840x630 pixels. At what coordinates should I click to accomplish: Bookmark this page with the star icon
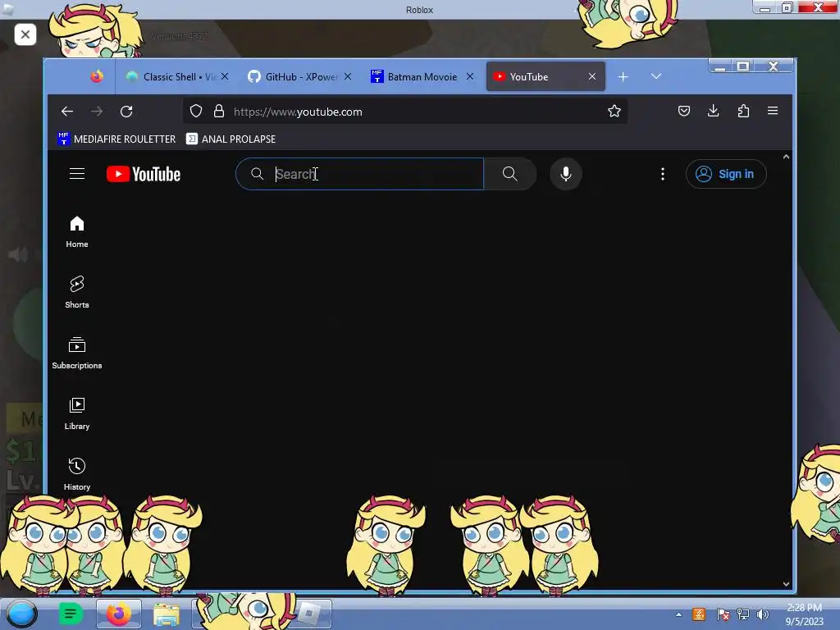614,111
